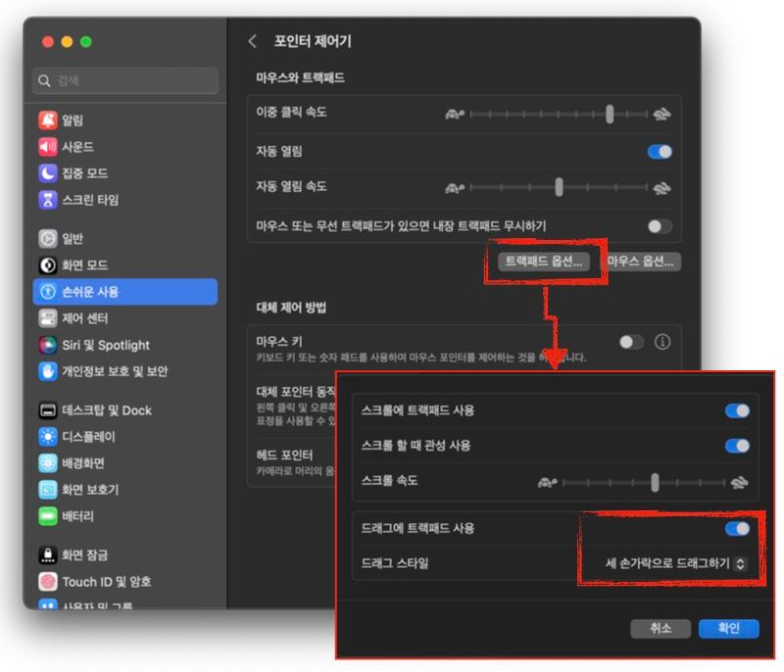Click the back chevron to 포인터 제어기
Screen dimensions: 784x672
[253, 41]
